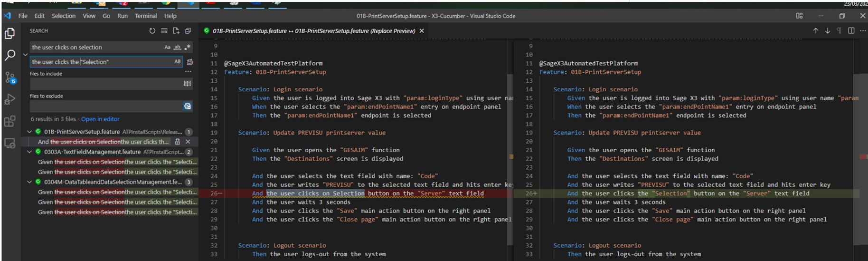Open the Remote Explorer view icon

pyautogui.click(x=9, y=143)
